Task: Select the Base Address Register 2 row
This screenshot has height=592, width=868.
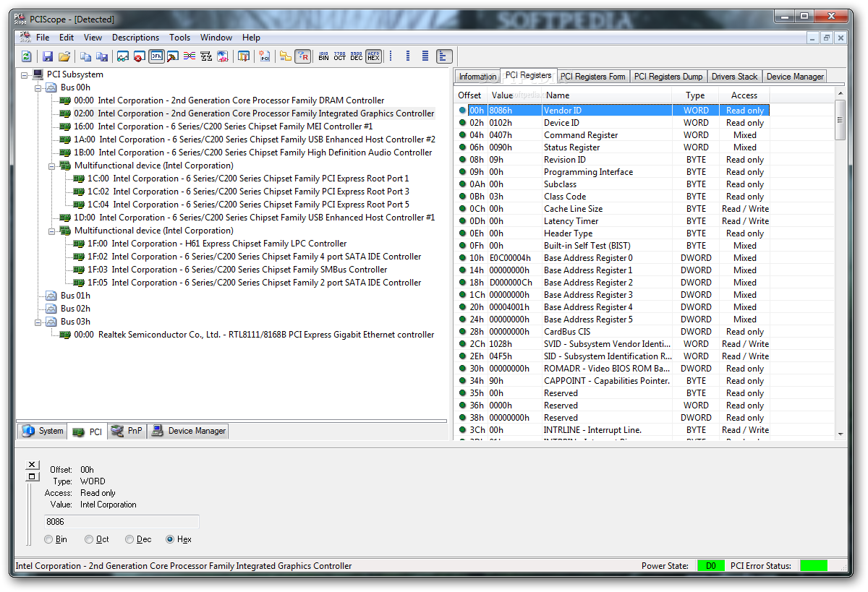Action: pyautogui.click(x=613, y=283)
